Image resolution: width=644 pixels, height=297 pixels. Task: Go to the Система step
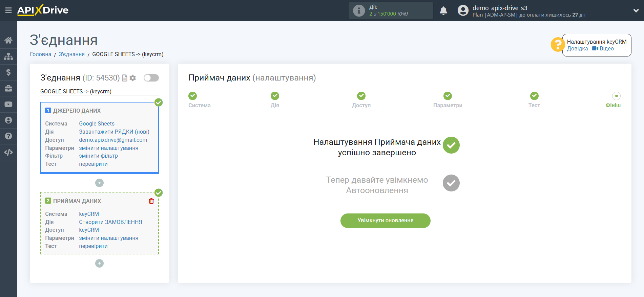tap(193, 96)
